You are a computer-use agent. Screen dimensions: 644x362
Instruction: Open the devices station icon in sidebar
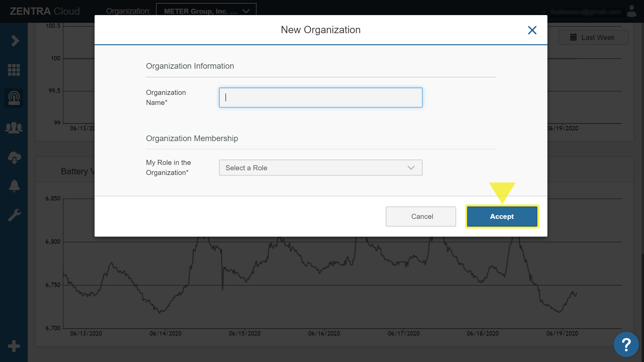[14, 98]
